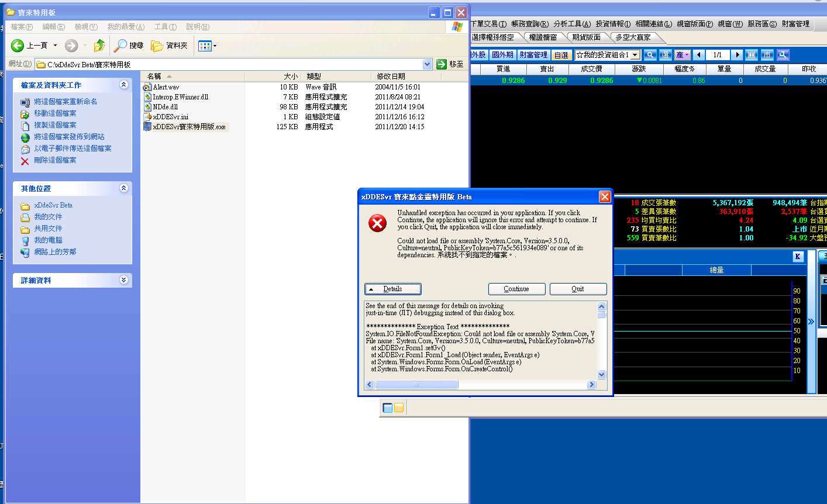Click the red X delete file icon
Viewport: 827px width, 504px height.
25,161
